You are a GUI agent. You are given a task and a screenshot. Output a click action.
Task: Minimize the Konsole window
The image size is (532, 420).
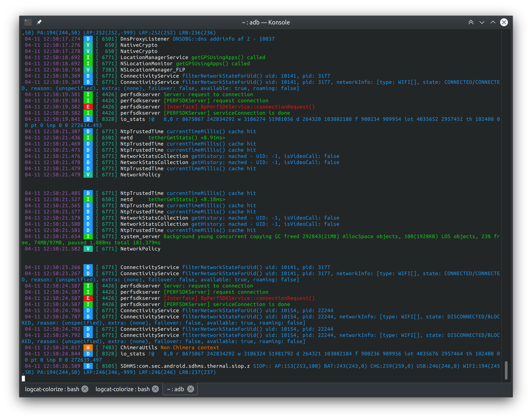point(482,22)
